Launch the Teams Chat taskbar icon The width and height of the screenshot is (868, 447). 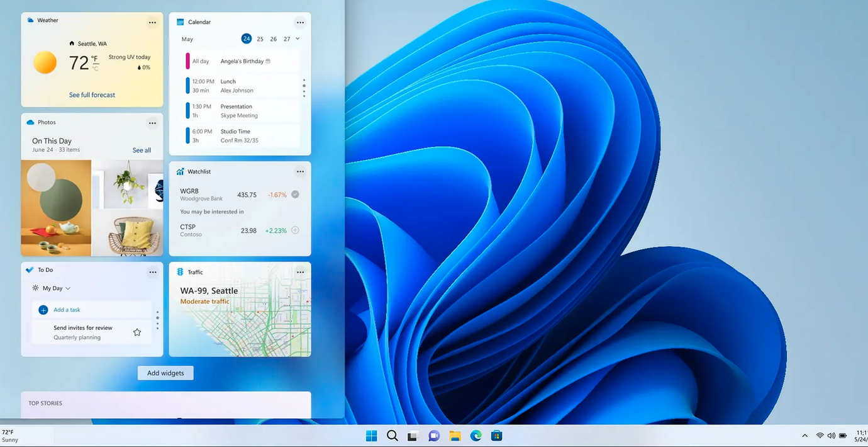[433, 436]
